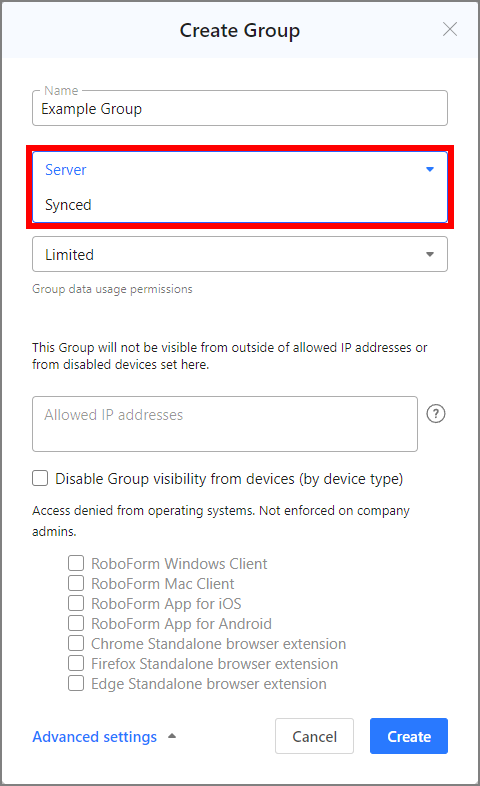Close the Create Group dialog
Viewport: 480px width, 786px height.
click(450, 30)
